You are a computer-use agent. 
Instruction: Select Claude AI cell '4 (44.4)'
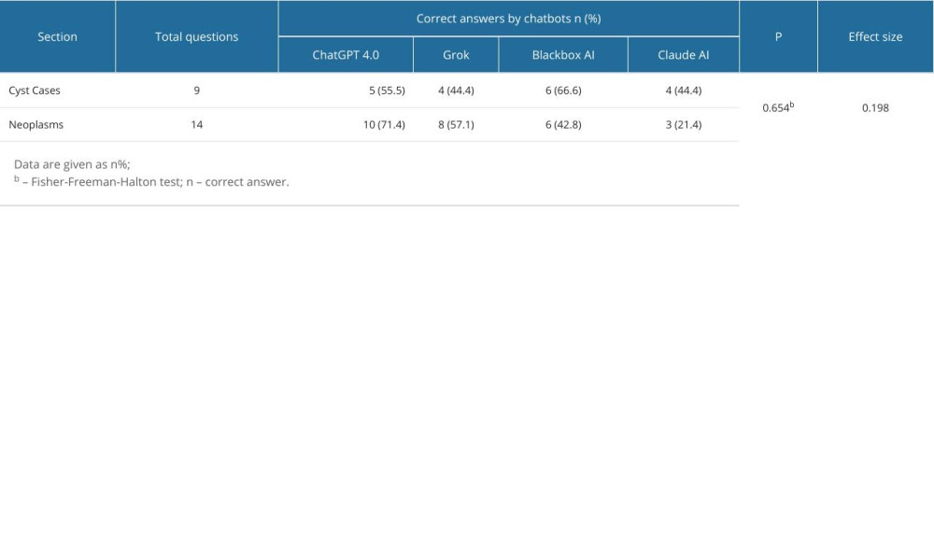(x=684, y=91)
